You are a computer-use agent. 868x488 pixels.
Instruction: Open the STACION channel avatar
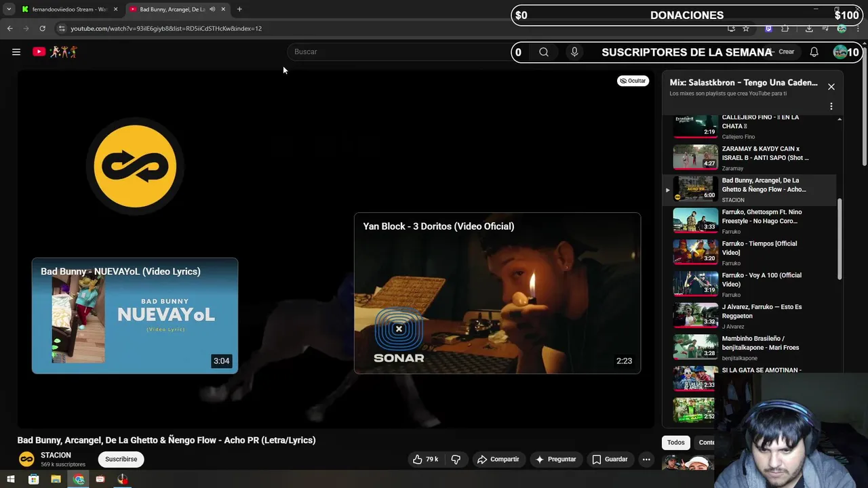pos(26,460)
